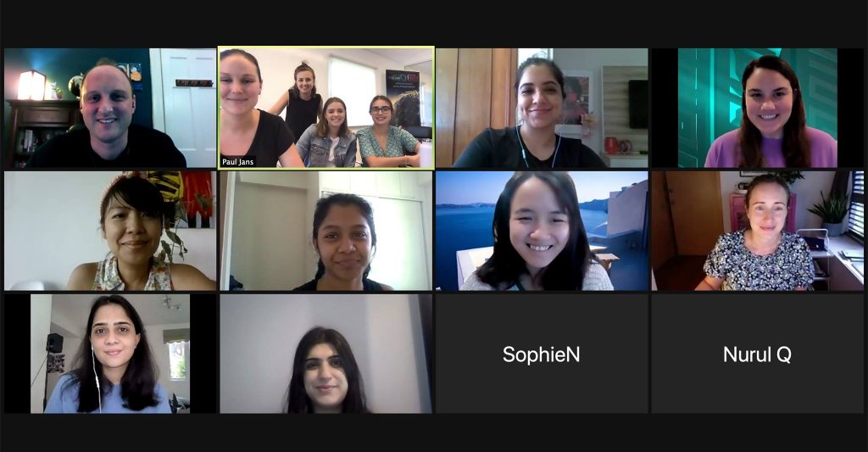Click the speaker on a stand in the bottom-left tile
The height and width of the screenshot is (452, 868).
point(54,343)
